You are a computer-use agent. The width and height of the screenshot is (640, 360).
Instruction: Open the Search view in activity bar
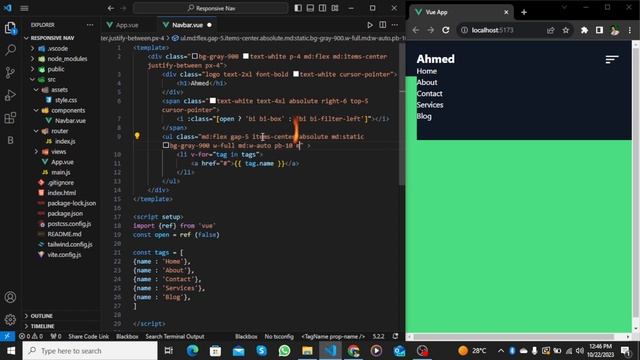[10, 50]
